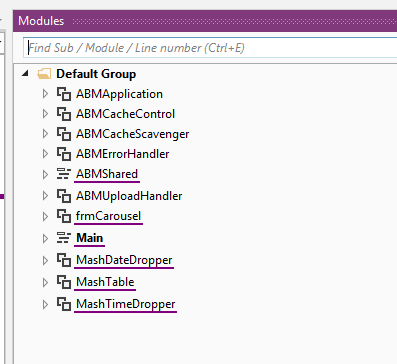Select the Default Group label

[x=96, y=74]
